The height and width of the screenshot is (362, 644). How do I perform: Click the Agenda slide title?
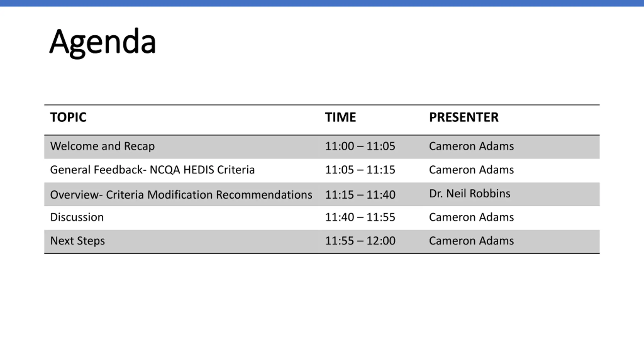tap(103, 42)
